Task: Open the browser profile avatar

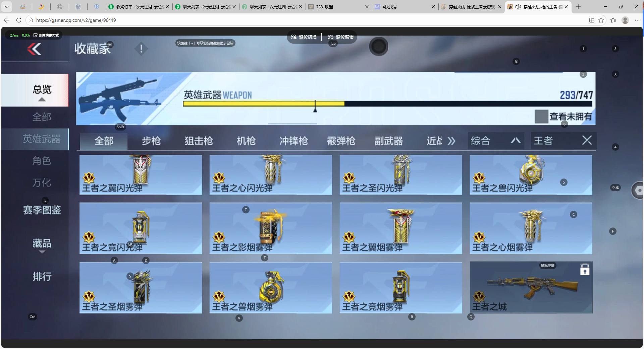Action: (x=625, y=20)
